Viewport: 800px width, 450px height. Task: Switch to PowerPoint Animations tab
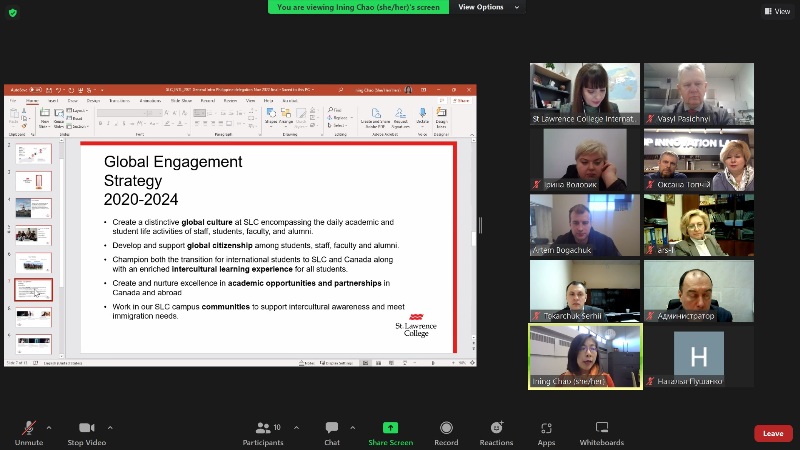150,101
